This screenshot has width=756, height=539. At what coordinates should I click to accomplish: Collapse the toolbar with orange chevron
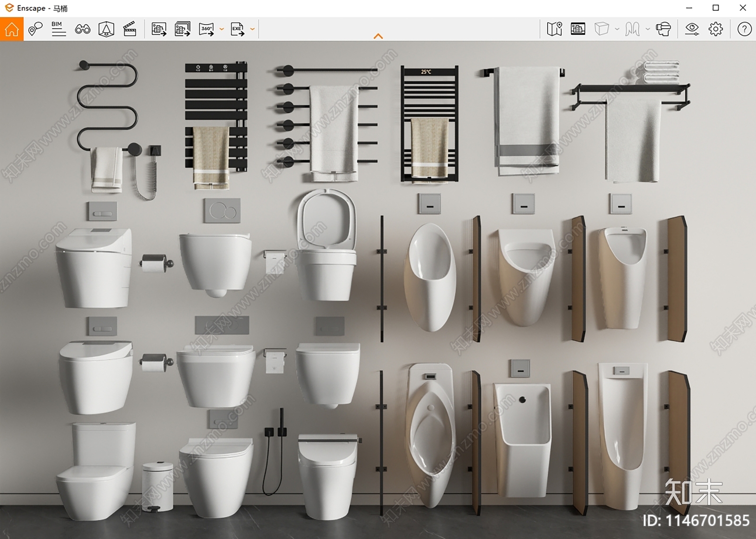378,36
